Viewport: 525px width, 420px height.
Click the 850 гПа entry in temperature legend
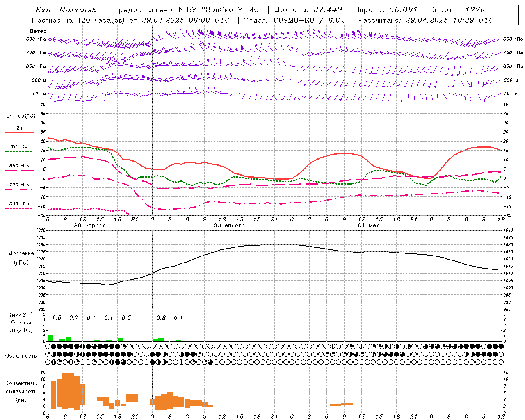point(19,166)
